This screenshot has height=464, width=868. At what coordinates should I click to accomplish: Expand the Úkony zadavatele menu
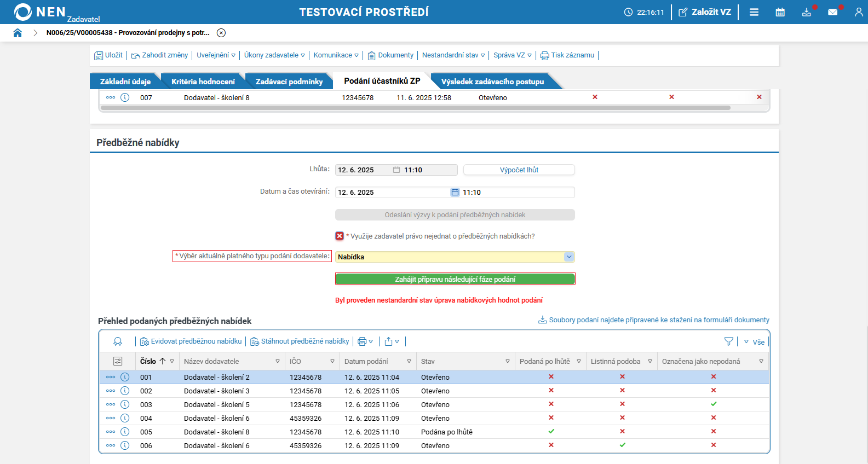click(274, 55)
